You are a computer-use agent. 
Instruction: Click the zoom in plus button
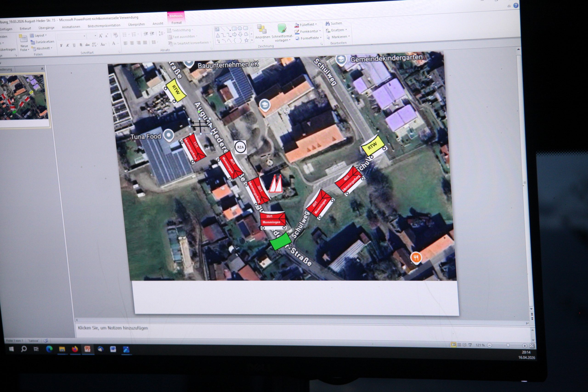pos(525,346)
